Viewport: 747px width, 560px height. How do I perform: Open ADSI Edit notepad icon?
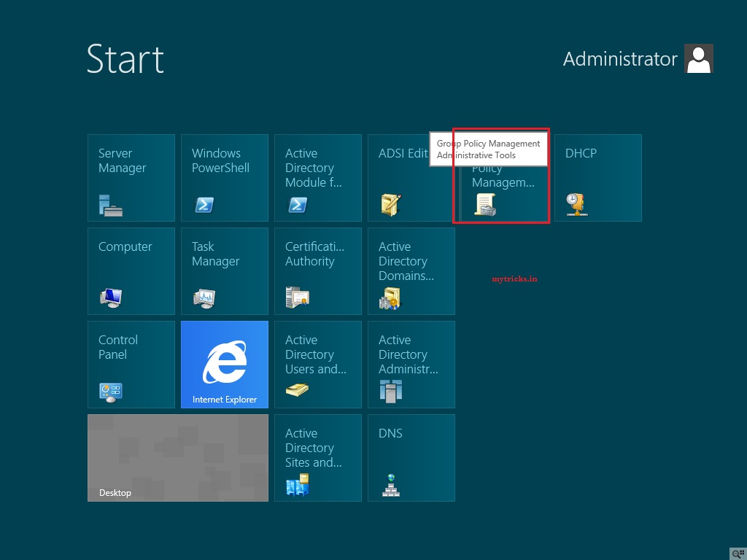[x=391, y=205]
